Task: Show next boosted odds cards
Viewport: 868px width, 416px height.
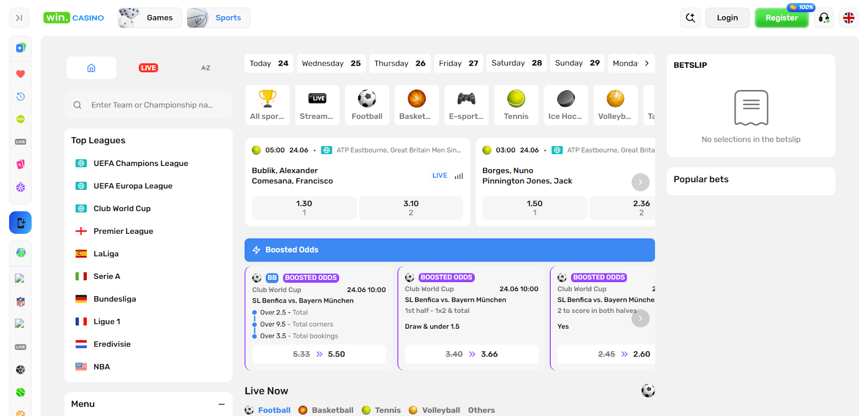Action: click(x=640, y=318)
